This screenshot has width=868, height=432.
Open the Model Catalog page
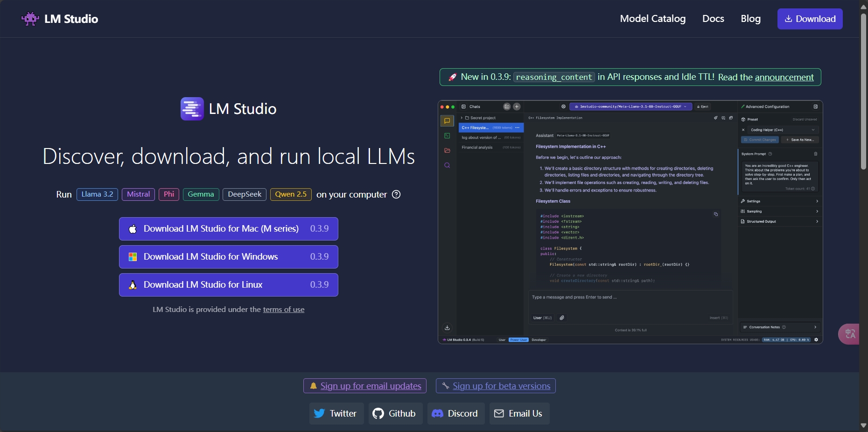click(x=652, y=19)
